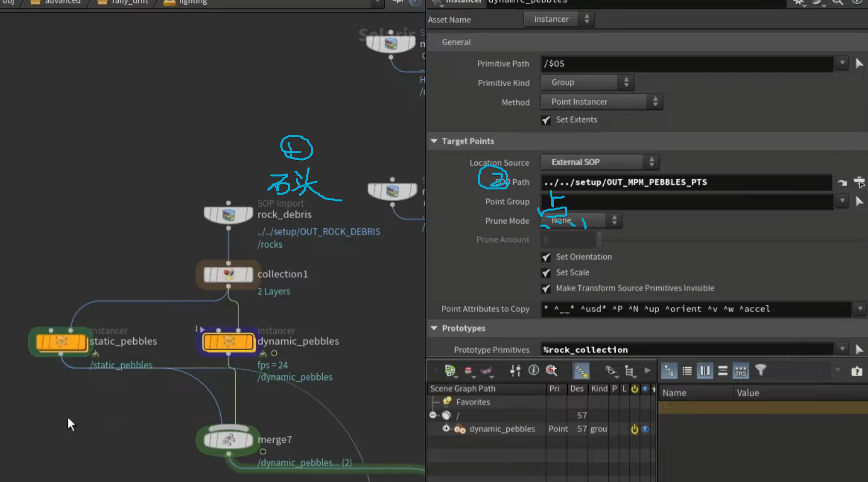This screenshot has width=868, height=482.
Task: Switch details pane to tree view
Action: coord(669,371)
